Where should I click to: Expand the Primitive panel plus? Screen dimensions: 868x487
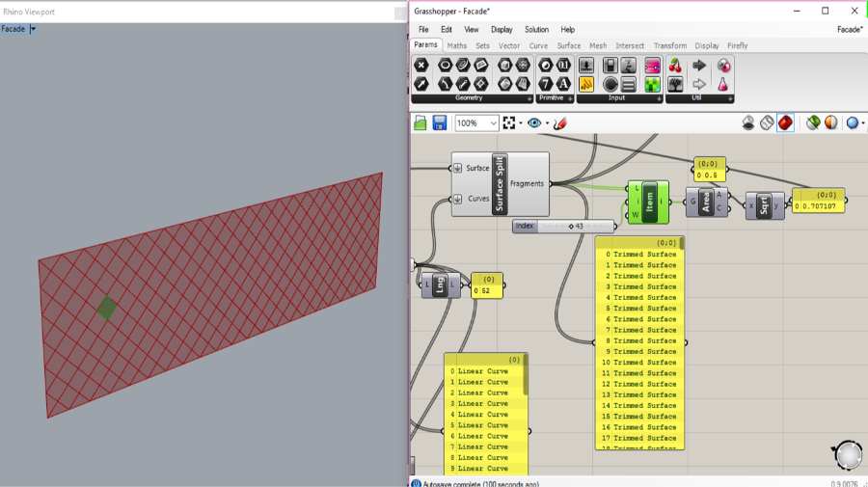tap(570, 98)
